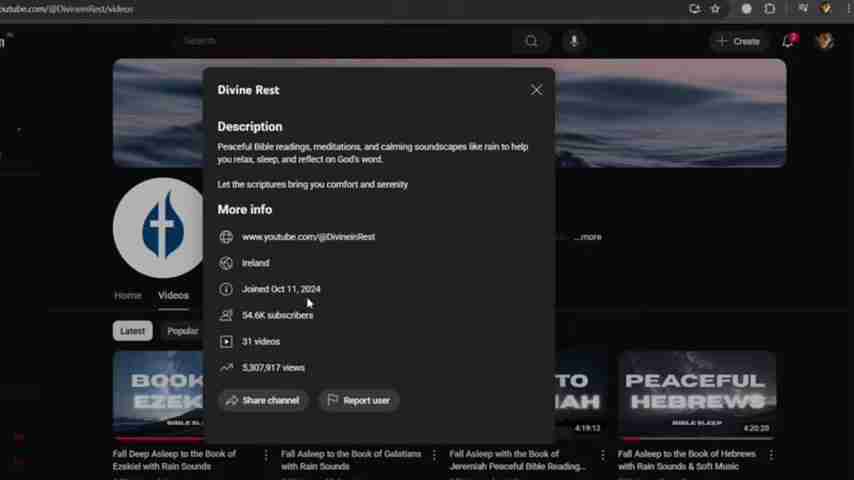Image resolution: width=854 pixels, height=480 pixels.
Task: Switch to the Videos channel tab
Action: click(173, 295)
